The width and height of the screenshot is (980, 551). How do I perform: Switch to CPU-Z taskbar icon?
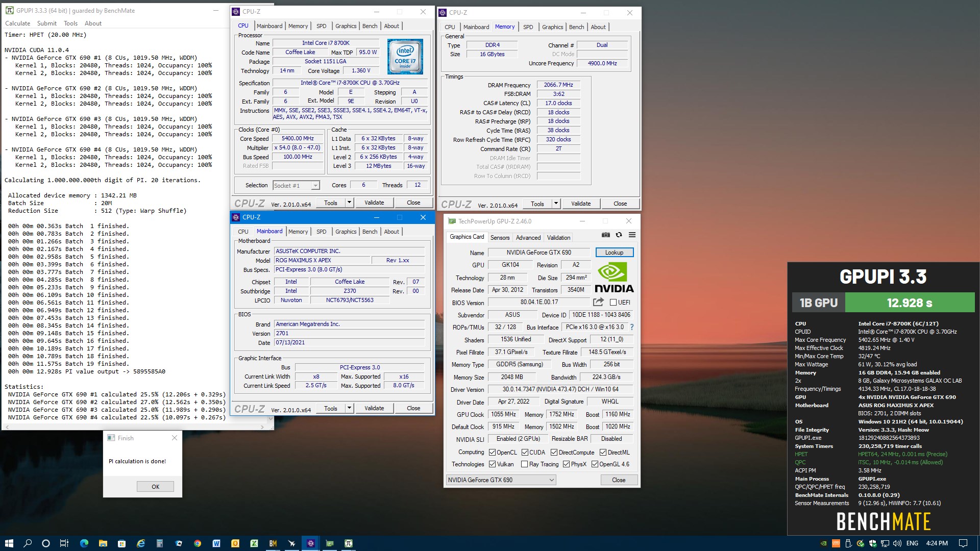tap(310, 543)
